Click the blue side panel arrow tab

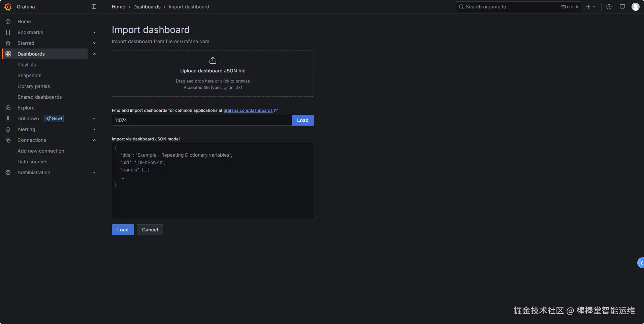[641, 263]
